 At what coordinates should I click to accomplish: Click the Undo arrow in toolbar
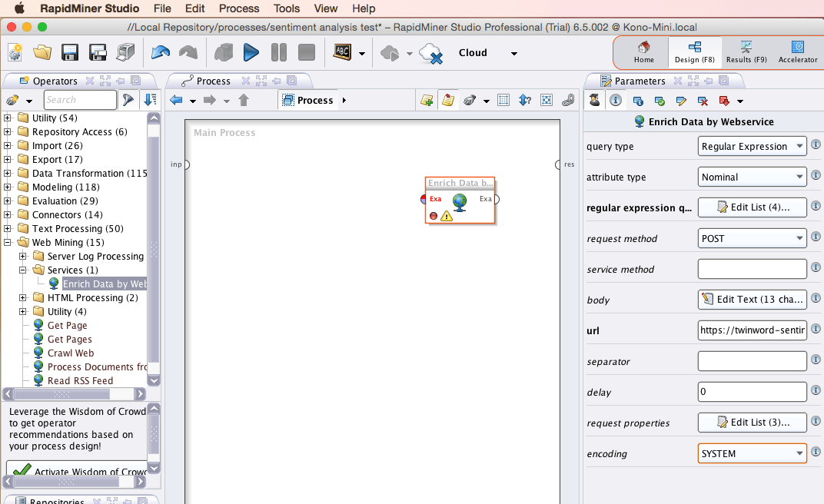click(161, 52)
